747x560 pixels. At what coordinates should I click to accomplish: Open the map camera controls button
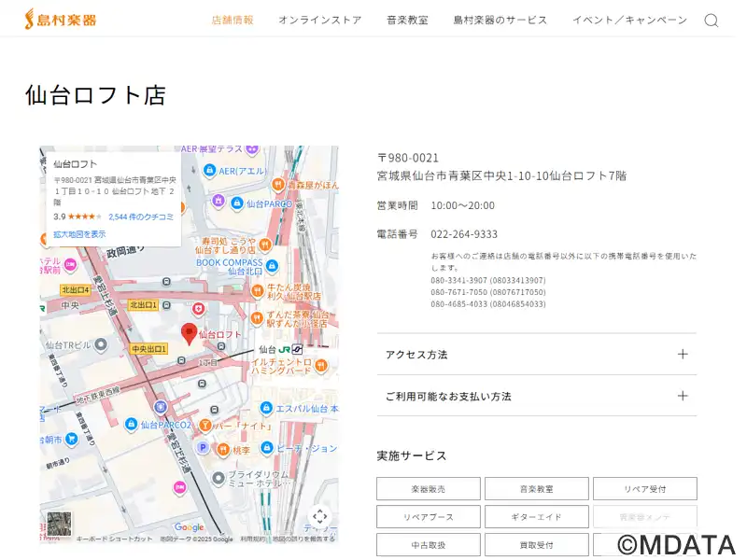click(319, 516)
